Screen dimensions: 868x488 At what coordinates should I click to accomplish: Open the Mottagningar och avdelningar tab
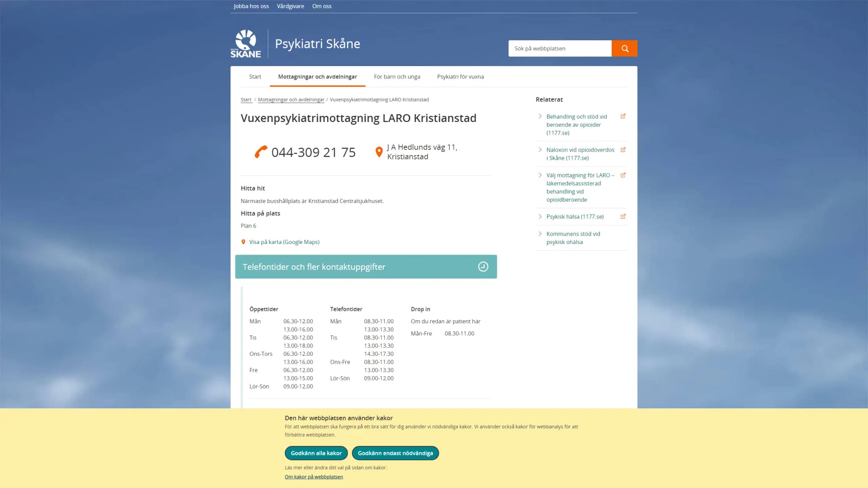[x=317, y=77]
